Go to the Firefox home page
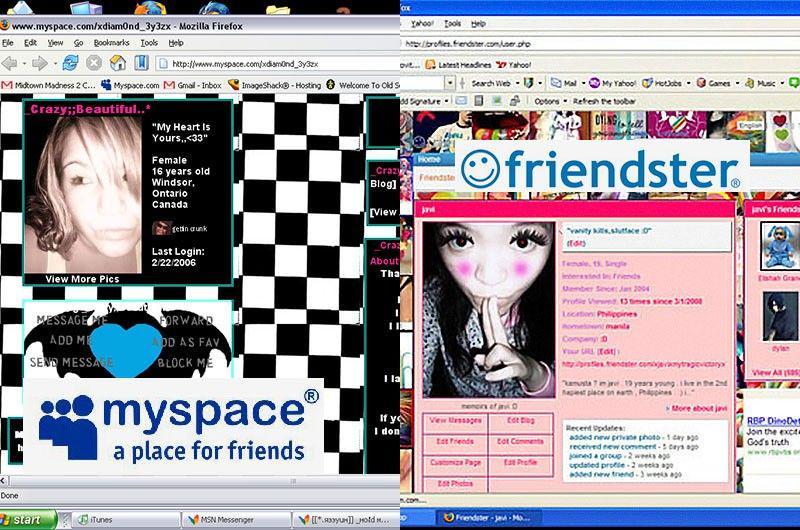The height and width of the screenshot is (530, 800). pos(118,63)
